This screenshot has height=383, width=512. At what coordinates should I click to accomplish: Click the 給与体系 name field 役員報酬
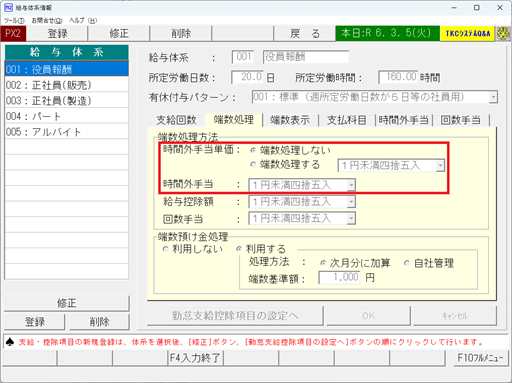click(306, 57)
